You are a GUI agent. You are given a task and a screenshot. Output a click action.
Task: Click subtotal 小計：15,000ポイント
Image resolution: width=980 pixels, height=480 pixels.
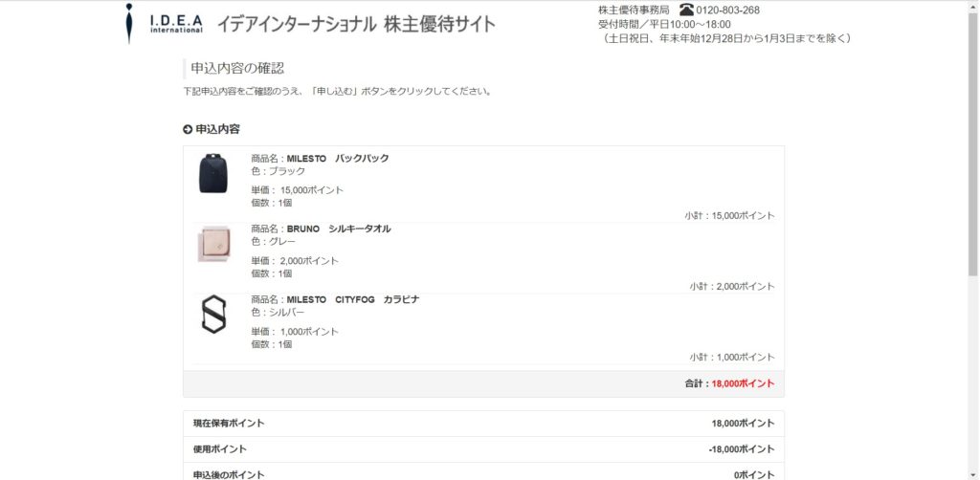pos(729,216)
